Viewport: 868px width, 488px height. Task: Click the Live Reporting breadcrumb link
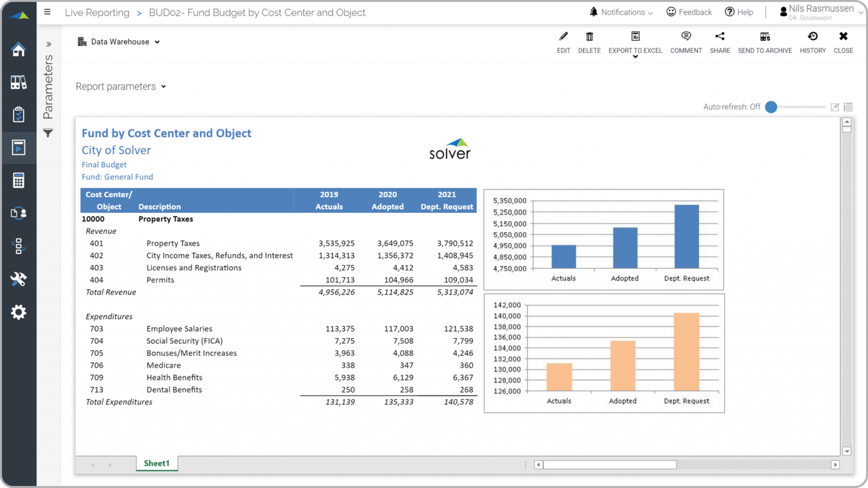click(97, 13)
